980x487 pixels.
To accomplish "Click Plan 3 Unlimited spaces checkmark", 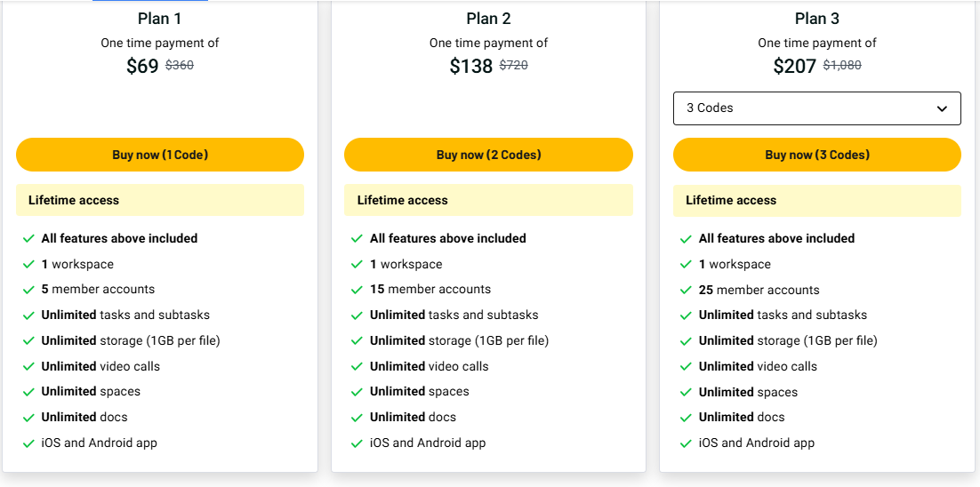I will [x=686, y=393].
